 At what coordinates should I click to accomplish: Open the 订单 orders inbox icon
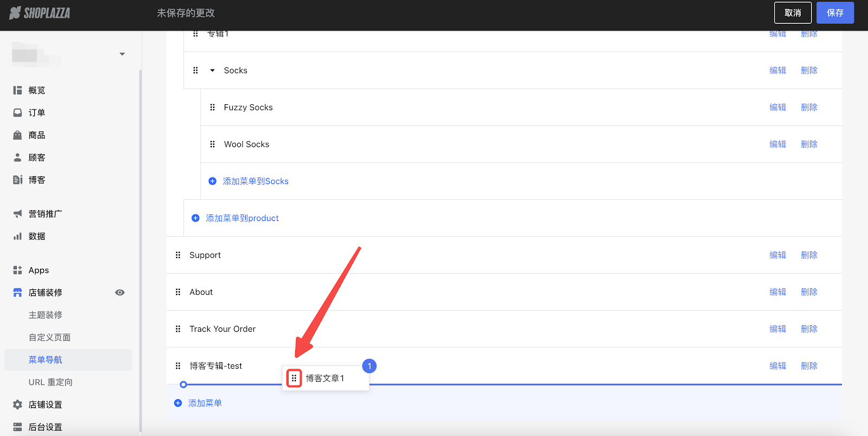(17, 112)
